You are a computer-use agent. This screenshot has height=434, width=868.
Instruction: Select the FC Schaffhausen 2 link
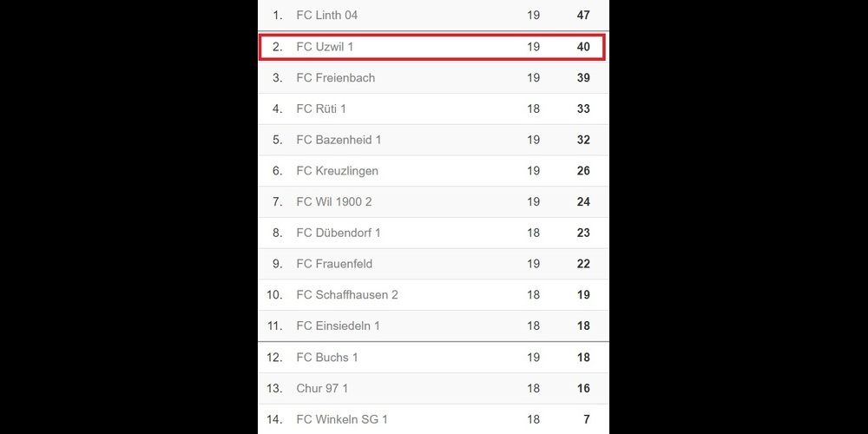point(347,295)
